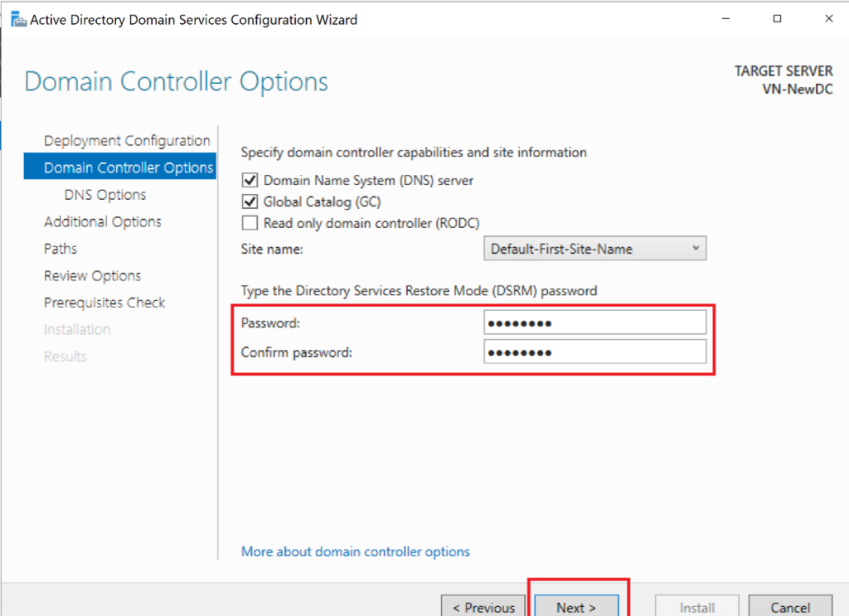Click the DSRM Password field
The width and height of the screenshot is (849, 616).
coord(594,323)
